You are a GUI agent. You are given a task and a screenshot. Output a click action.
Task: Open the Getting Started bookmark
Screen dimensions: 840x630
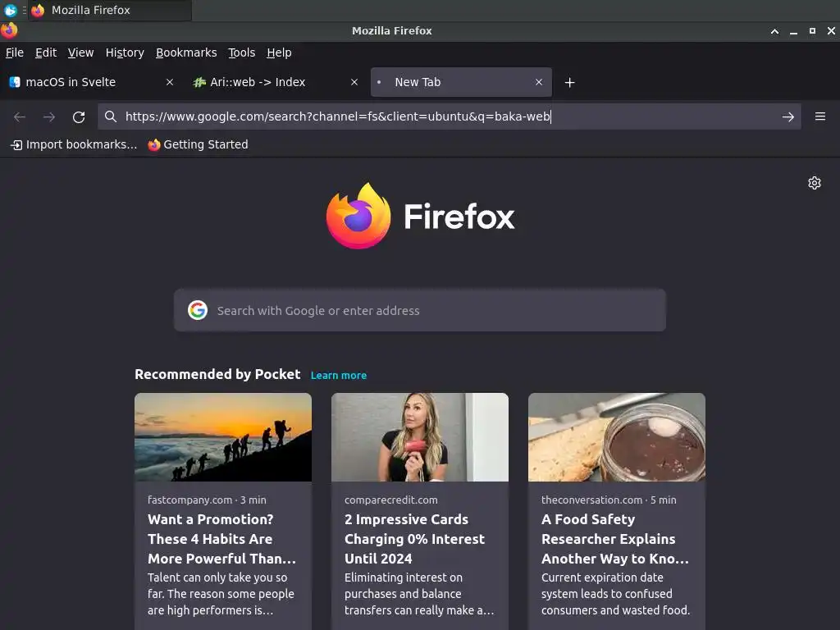199,144
